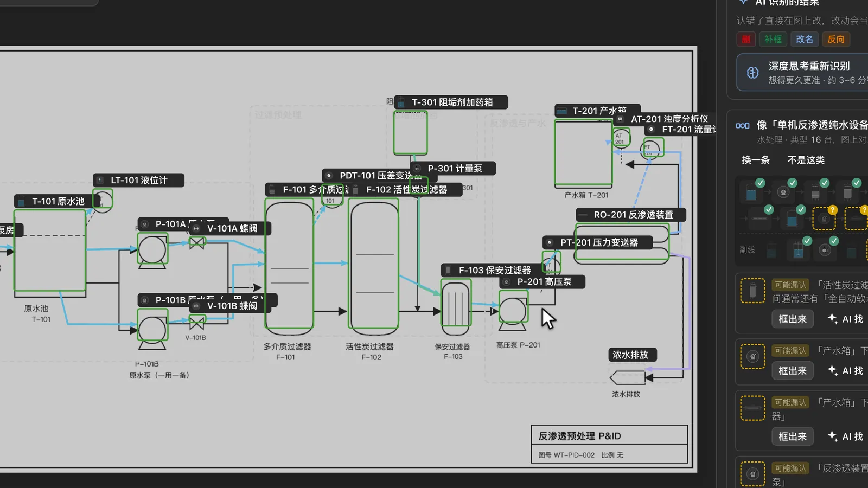Click 框出来 in the 活性炭过滤 card
The width and height of the screenshot is (868, 488).
coord(793,319)
